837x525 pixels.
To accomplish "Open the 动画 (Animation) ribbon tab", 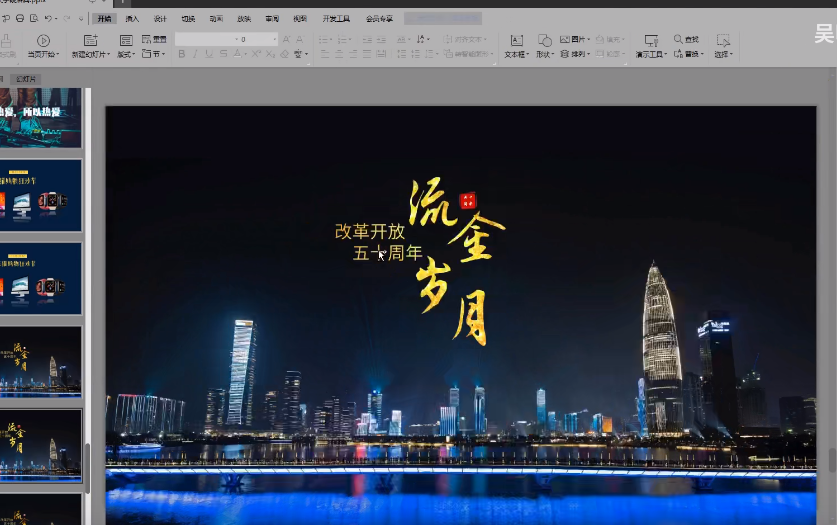I will click(x=216, y=19).
